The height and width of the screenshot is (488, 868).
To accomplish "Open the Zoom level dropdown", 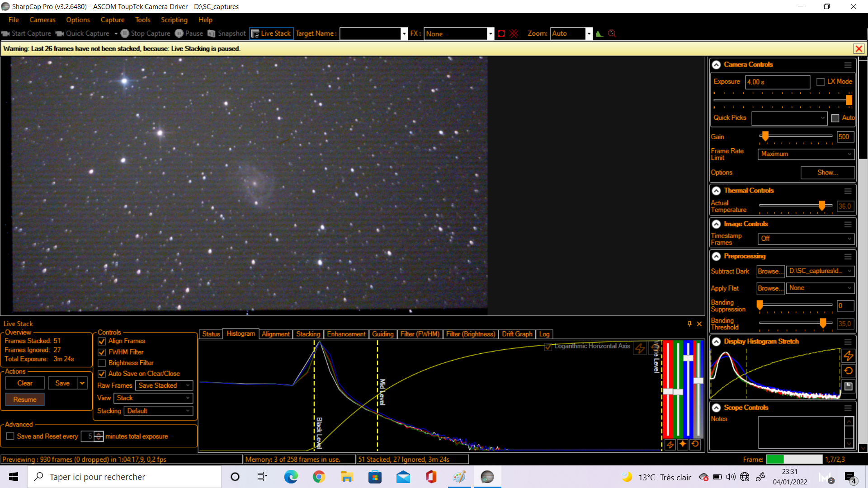I will 589,33.
